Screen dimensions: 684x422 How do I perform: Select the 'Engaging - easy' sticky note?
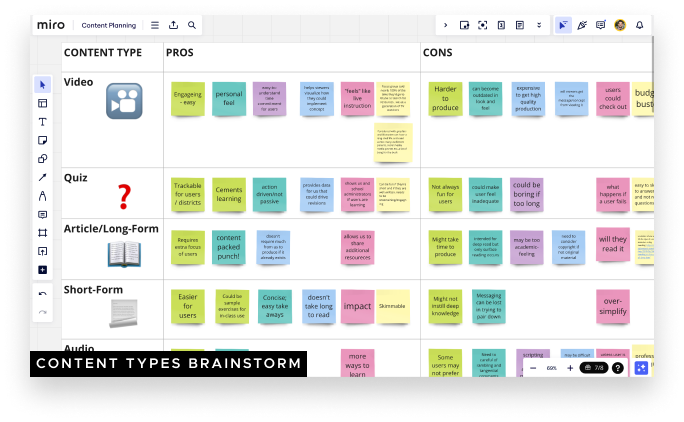pos(188,99)
